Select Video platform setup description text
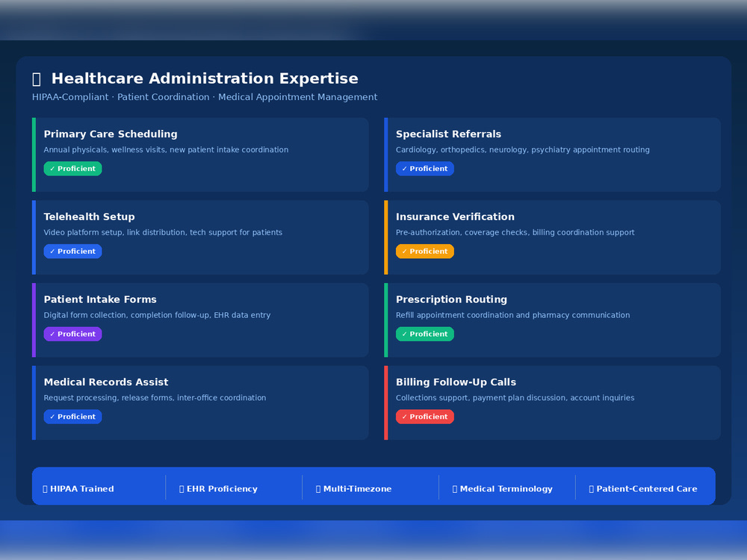Image resolution: width=747 pixels, height=560 pixels. click(163, 232)
